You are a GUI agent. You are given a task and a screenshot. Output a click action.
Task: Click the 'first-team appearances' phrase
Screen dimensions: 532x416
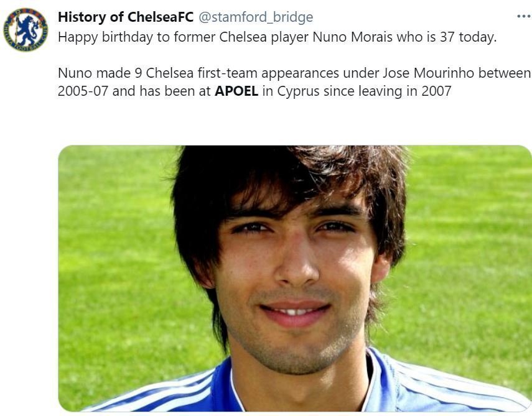click(x=268, y=73)
